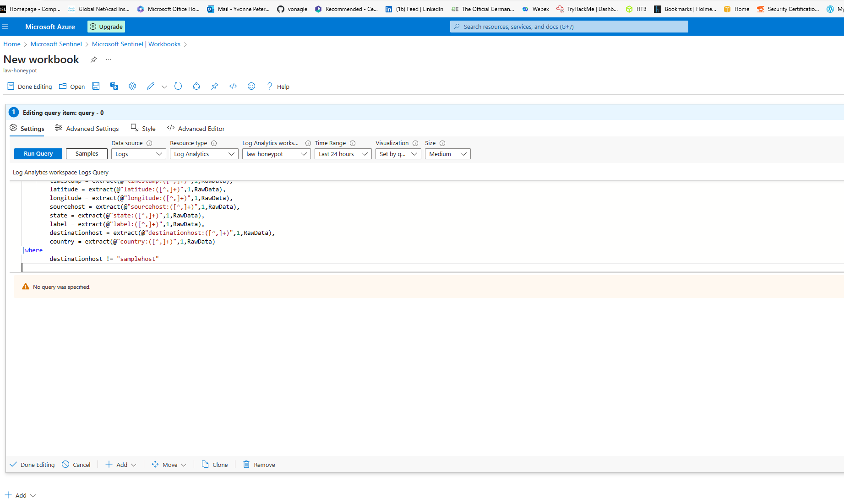This screenshot has height=504, width=844.
Task: Switch to the Advanced Settings tab
Action: (87, 129)
